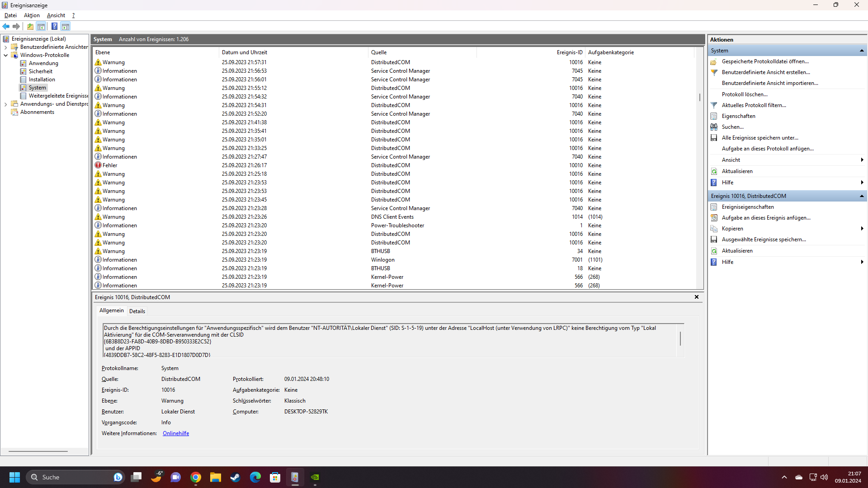
Task: Switch to the Details tab
Action: click(x=137, y=311)
